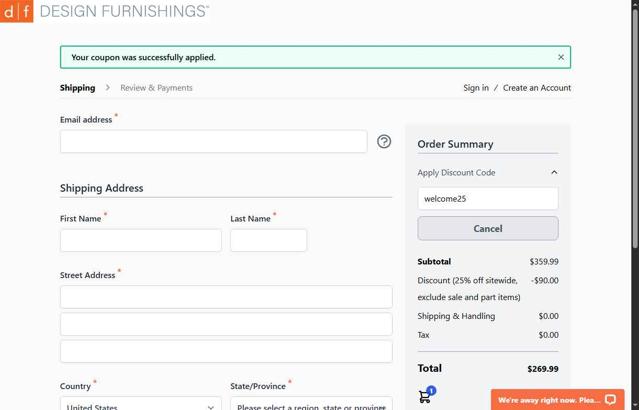Click the Design Furnishings df logo

(x=16, y=11)
